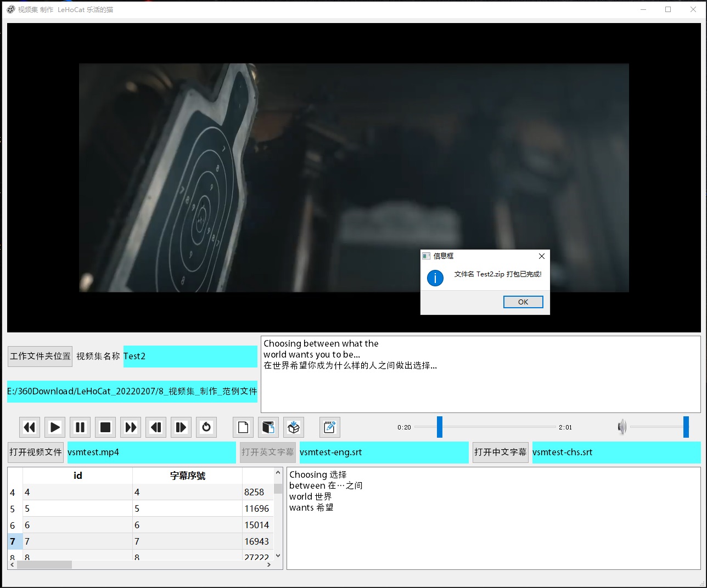Image resolution: width=707 pixels, height=588 pixels.
Task: Click the subtitle text display box
Action: [x=481, y=374]
